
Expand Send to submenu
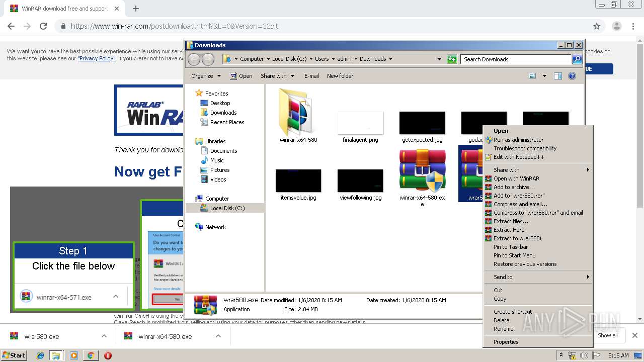point(538,277)
